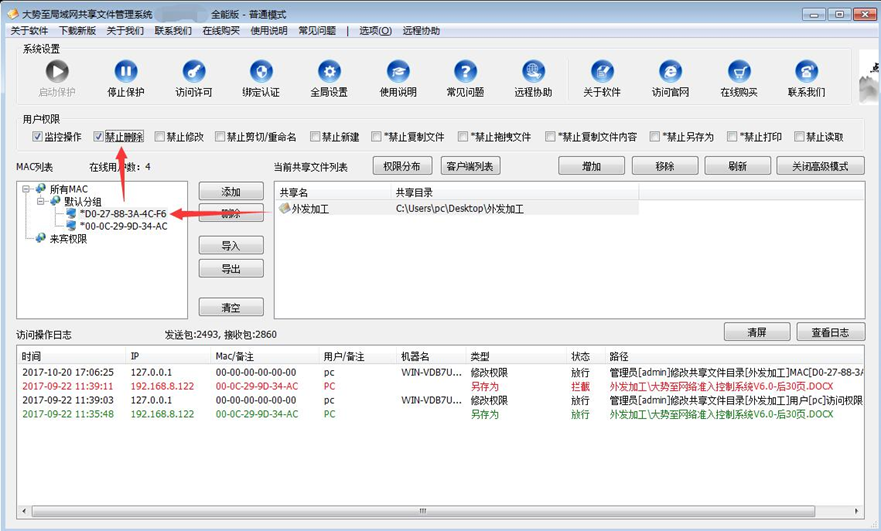
Task: Open 常见问题 question mark icon
Action: pyautogui.click(x=465, y=71)
